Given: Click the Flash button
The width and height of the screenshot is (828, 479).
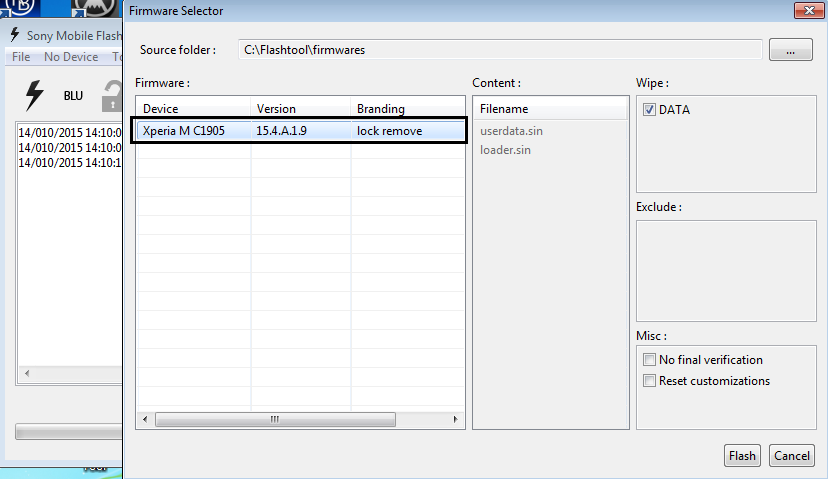Looking at the screenshot, I should 742,456.
